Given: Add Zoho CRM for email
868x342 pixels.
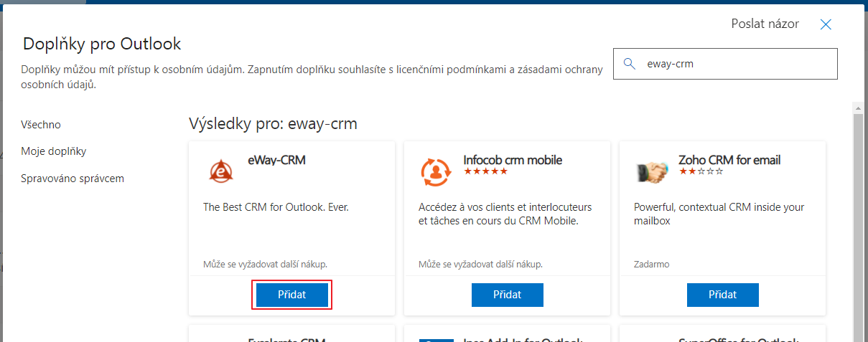Looking at the screenshot, I should [x=723, y=295].
